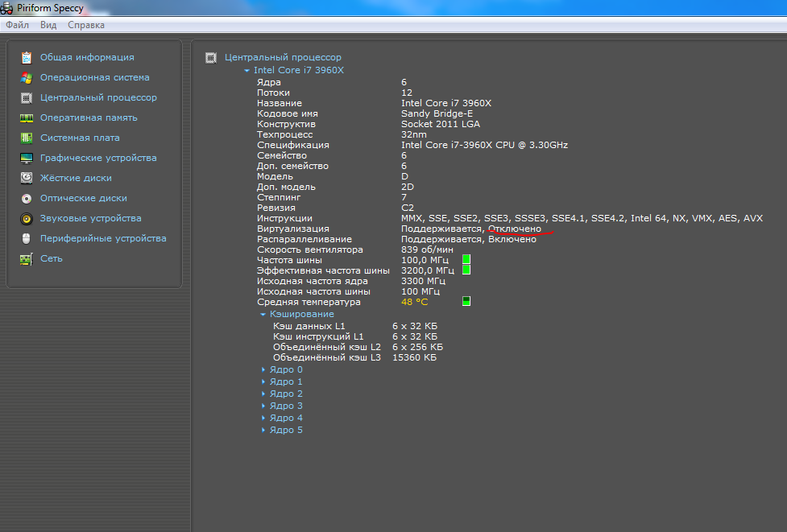Select Звуковые устройства in sidebar

[x=90, y=218]
